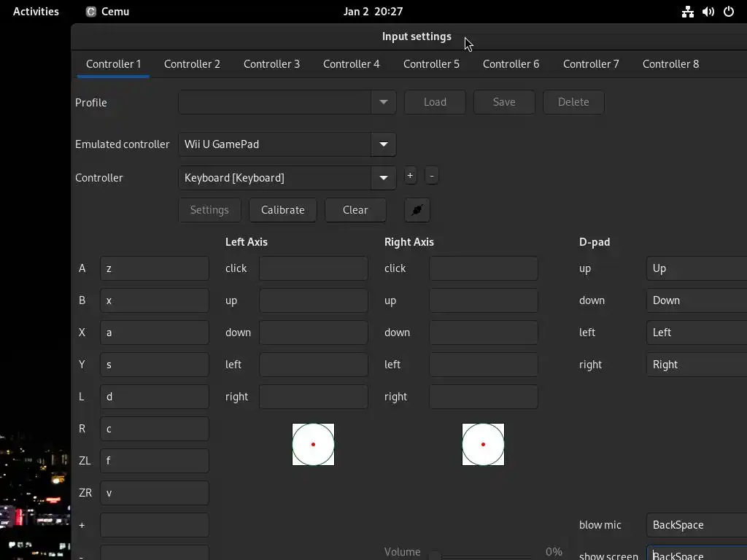Select the B button mapping field
The image size is (747, 560).
coord(155,300)
